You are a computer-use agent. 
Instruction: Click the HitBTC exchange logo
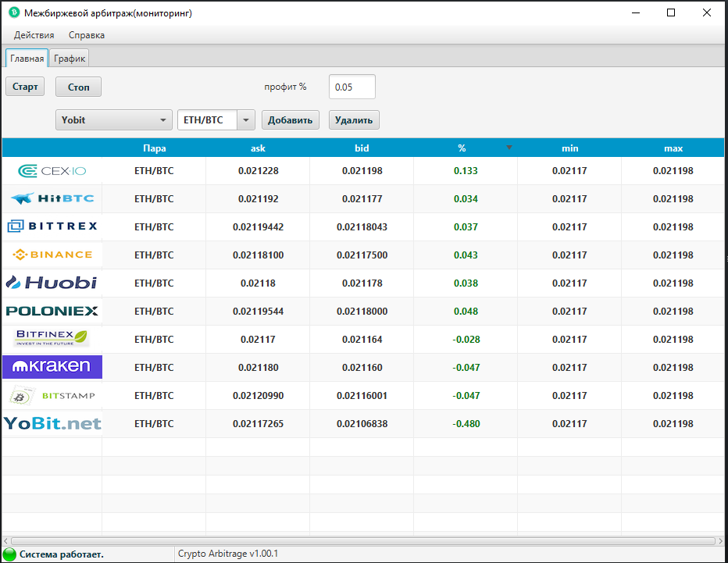pyautogui.click(x=52, y=198)
